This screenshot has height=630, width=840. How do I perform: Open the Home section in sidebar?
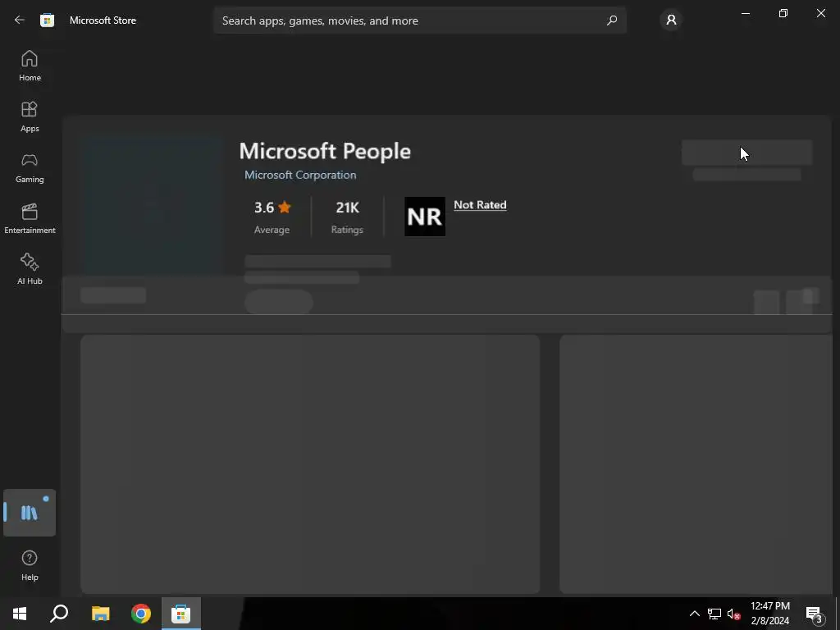pyautogui.click(x=30, y=66)
